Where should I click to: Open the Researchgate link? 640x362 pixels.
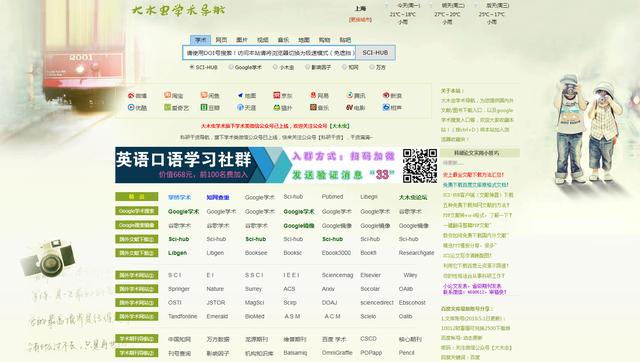(x=416, y=253)
